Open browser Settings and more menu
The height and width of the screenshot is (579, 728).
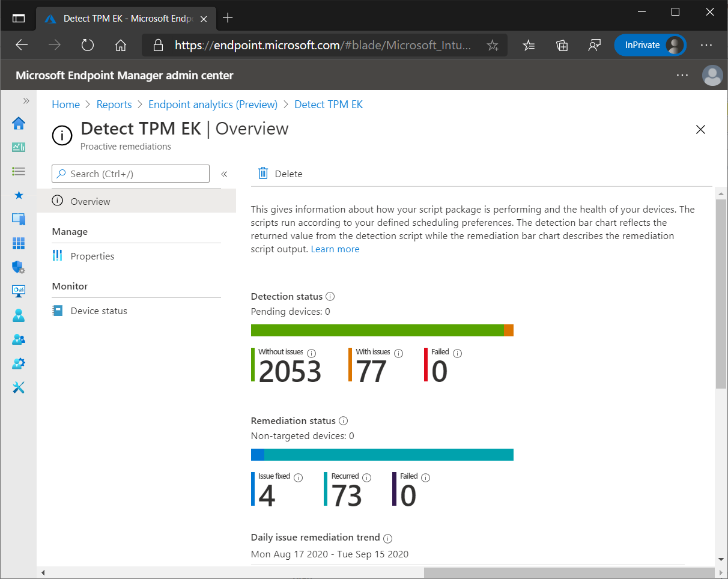[x=706, y=45]
